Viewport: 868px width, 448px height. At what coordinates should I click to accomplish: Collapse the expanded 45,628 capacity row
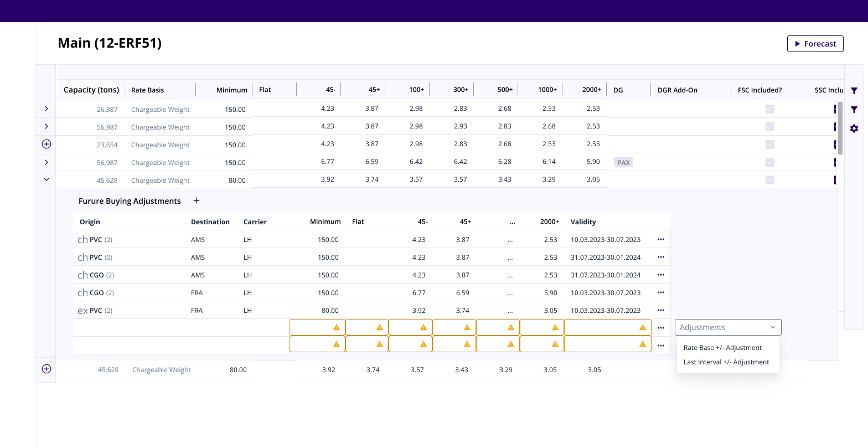(46, 179)
